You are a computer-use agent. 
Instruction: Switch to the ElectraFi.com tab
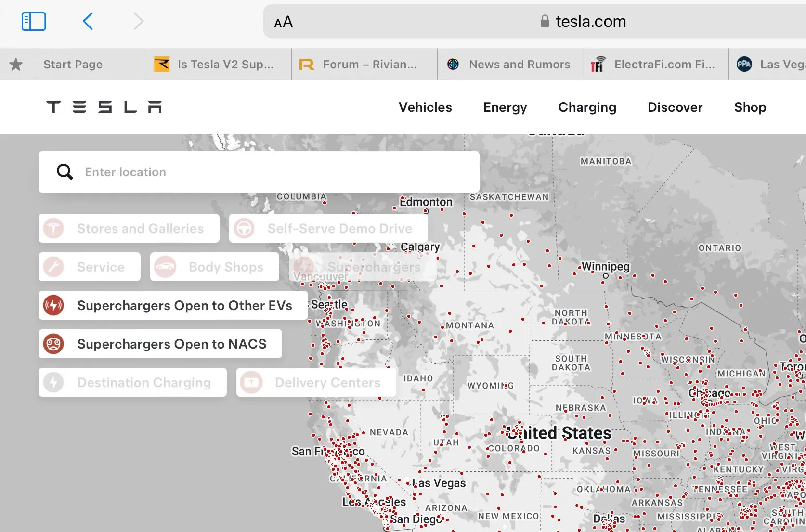(655, 65)
